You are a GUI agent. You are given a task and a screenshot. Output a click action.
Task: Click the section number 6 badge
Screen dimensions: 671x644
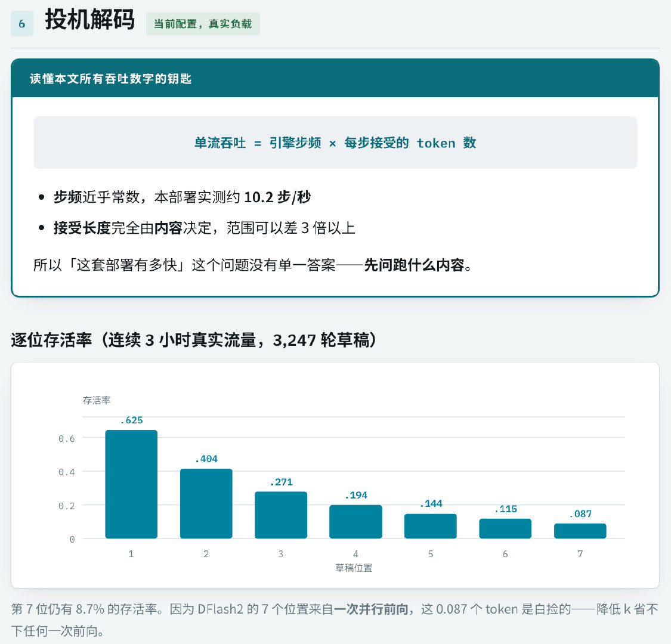tap(22, 23)
